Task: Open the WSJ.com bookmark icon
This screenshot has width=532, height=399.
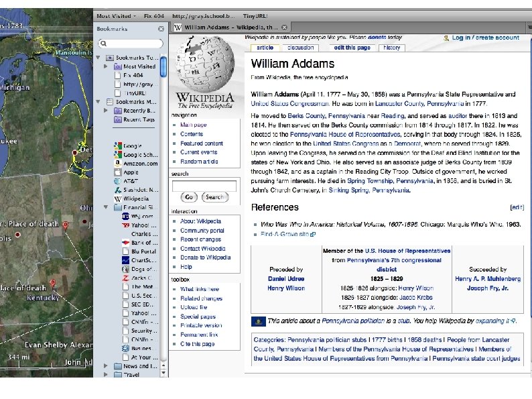Action: [125, 217]
